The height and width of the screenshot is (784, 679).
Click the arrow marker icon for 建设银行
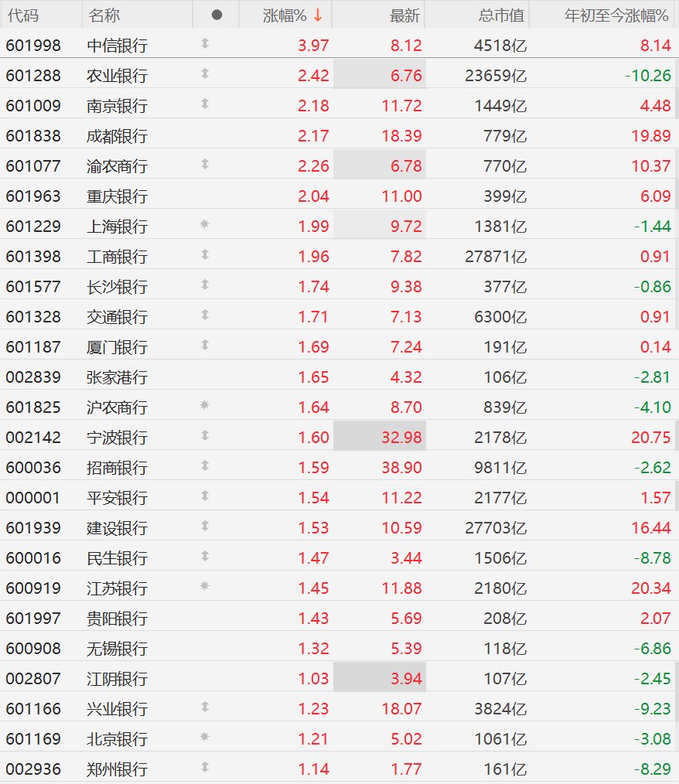205,526
